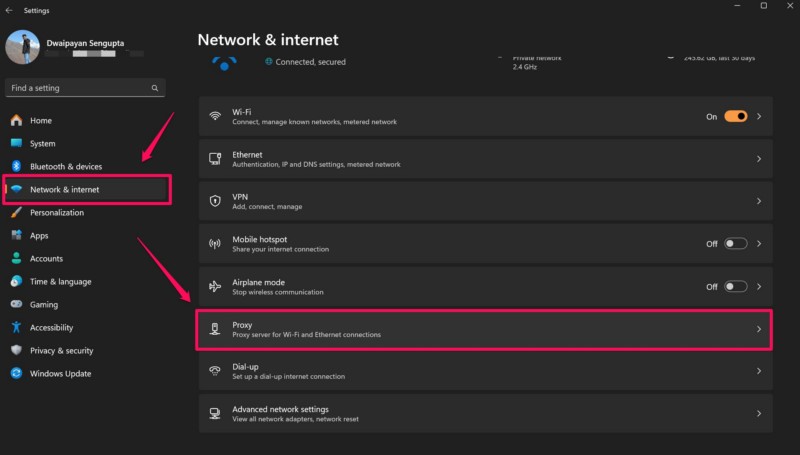This screenshot has height=455, width=800.
Task: Click the user profile picture
Action: [22, 46]
